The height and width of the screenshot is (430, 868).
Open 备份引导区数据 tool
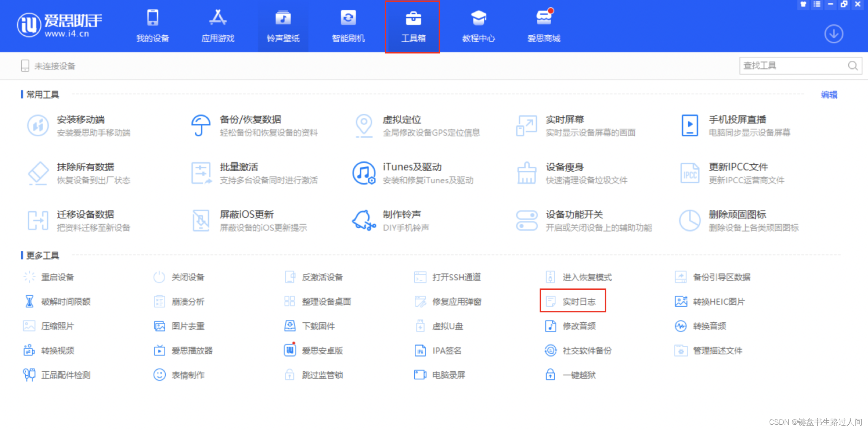pyautogui.click(x=712, y=277)
